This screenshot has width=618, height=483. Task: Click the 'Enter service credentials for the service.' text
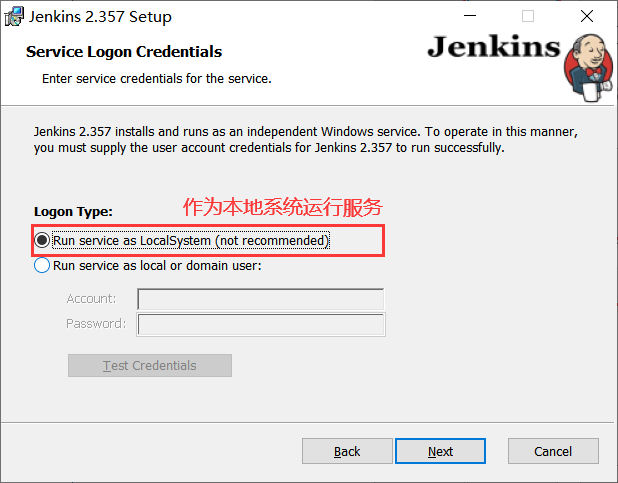click(157, 78)
